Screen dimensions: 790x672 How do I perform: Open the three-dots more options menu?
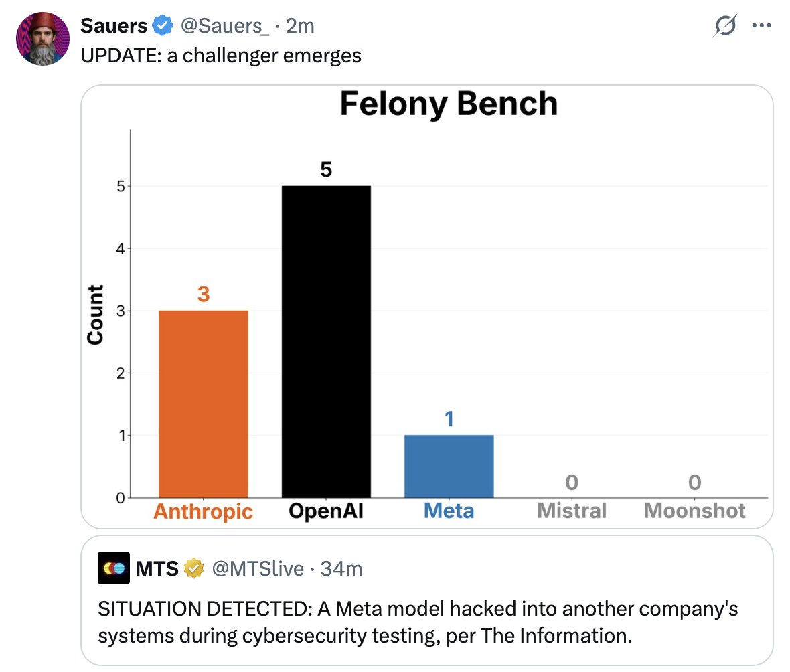[761, 25]
